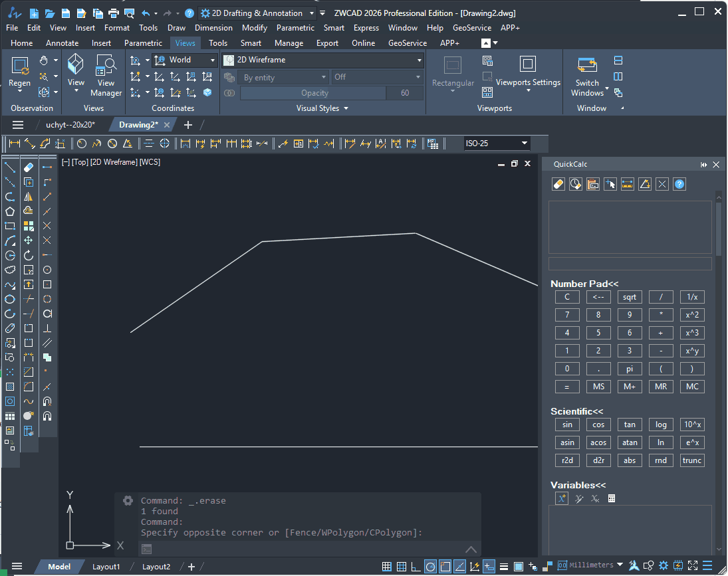Click the Explode bomb icon
The width and height of the screenshot is (728, 576).
click(x=29, y=416)
